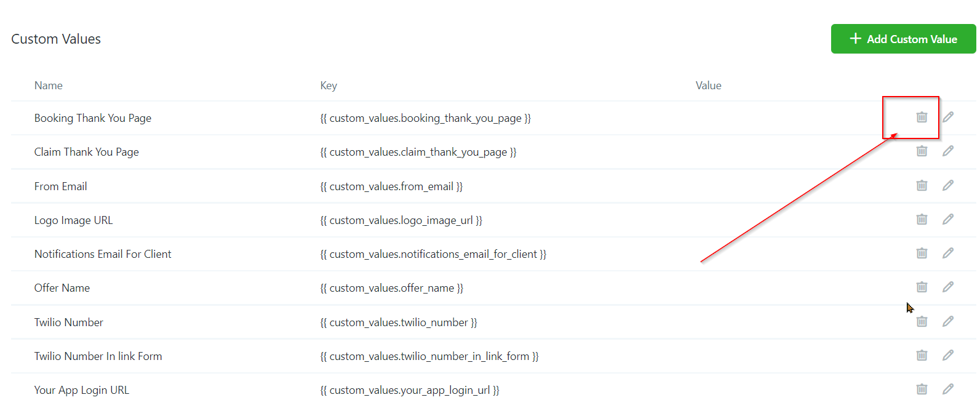980x416 pixels.
Task: Select the custom_values.from_email key text
Action: (391, 186)
